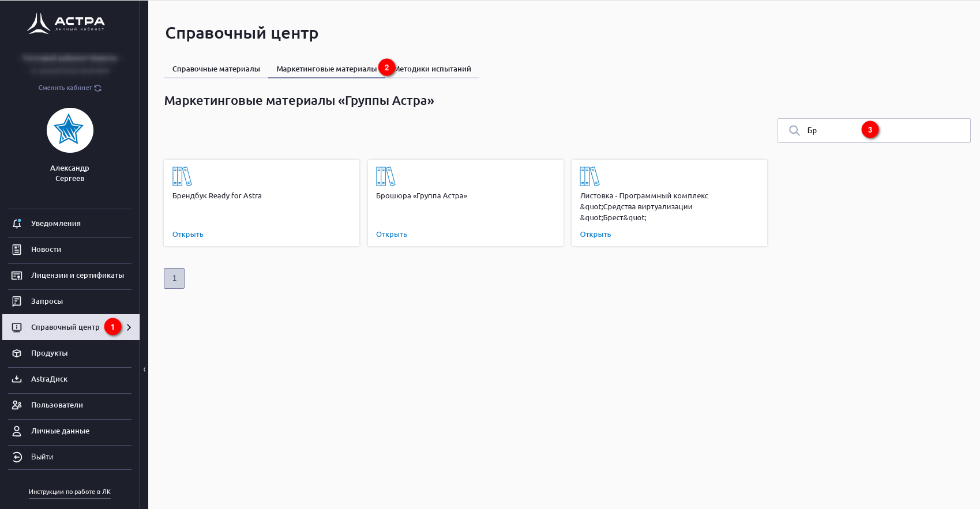Expand the Справочный центр chevron arrow
Image resolution: width=980 pixels, height=509 pixels.
point(129,327)
